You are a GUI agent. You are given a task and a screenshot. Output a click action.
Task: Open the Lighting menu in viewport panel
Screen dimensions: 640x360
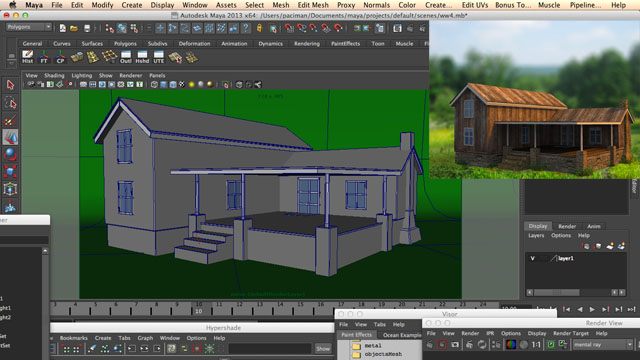pyautogui.click(x=82, y=76)
